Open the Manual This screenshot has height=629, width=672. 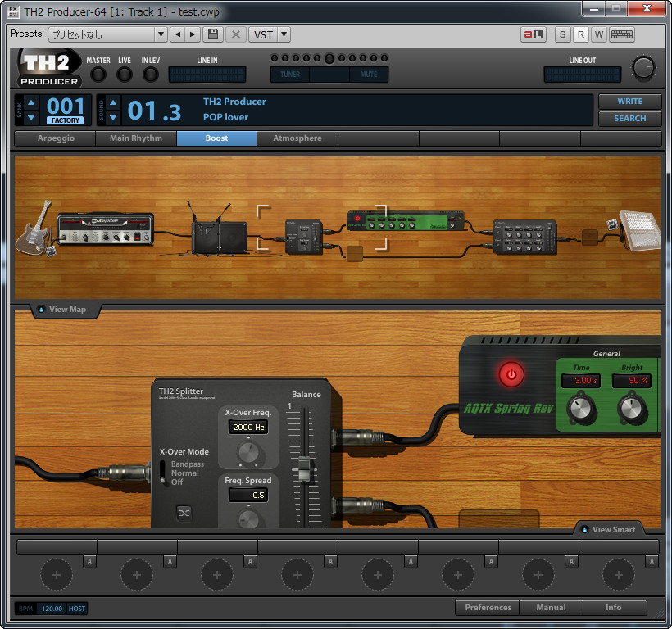coord(551,608)
